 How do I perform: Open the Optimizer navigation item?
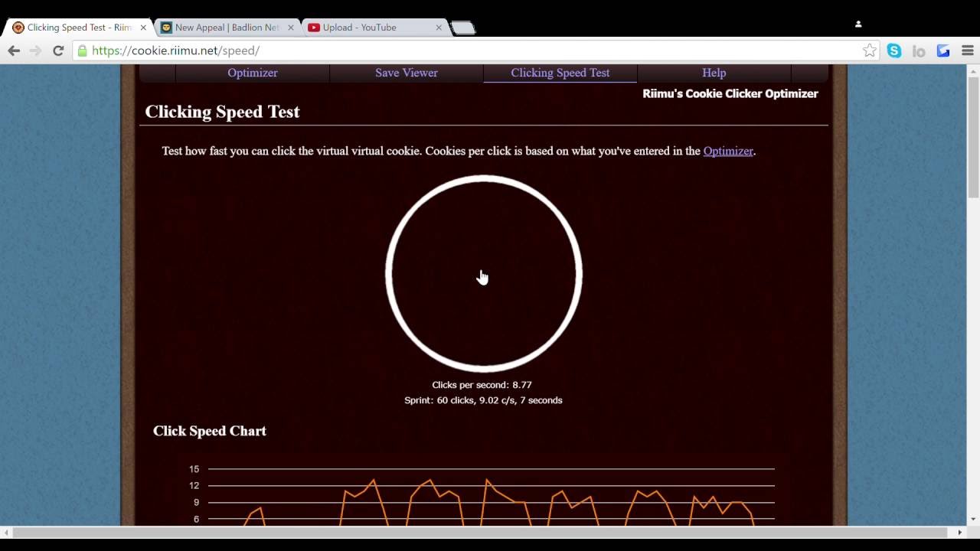coord(253,73)
